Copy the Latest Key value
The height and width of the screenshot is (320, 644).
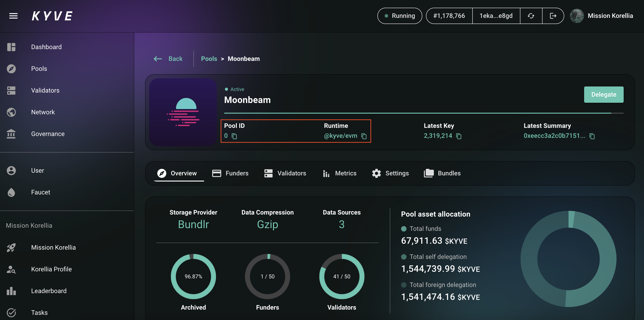click(x=458, y=136)
